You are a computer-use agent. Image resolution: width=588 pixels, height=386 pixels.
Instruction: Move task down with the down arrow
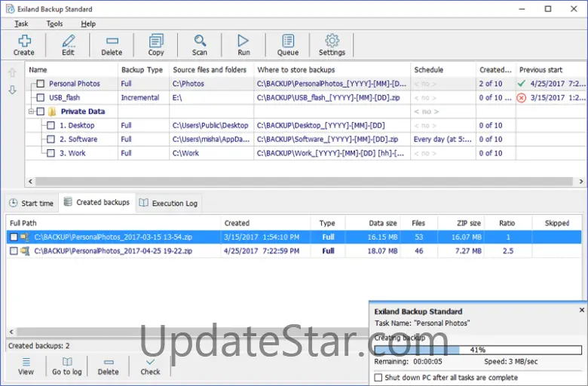pyautogui.click(x=12, y=90)
